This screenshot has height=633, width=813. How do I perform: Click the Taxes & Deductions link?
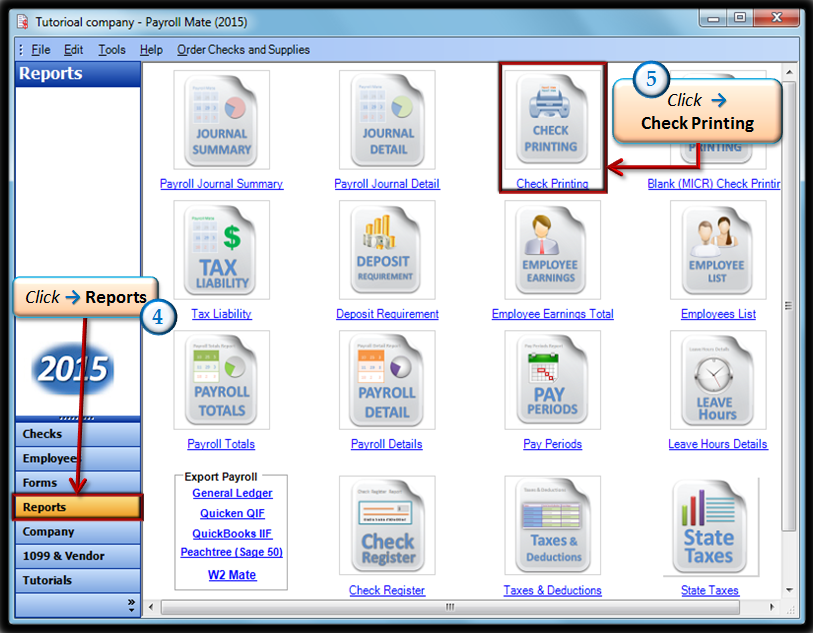click(552, 590)
